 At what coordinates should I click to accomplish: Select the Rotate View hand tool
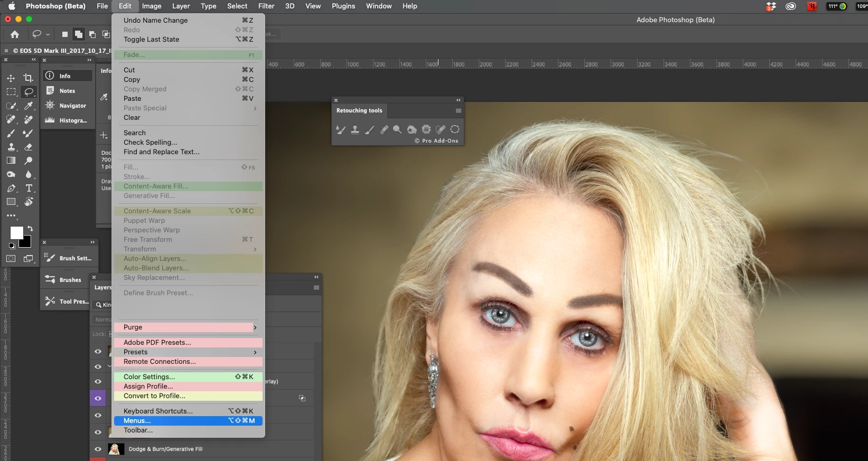click(x=29, y=202)
